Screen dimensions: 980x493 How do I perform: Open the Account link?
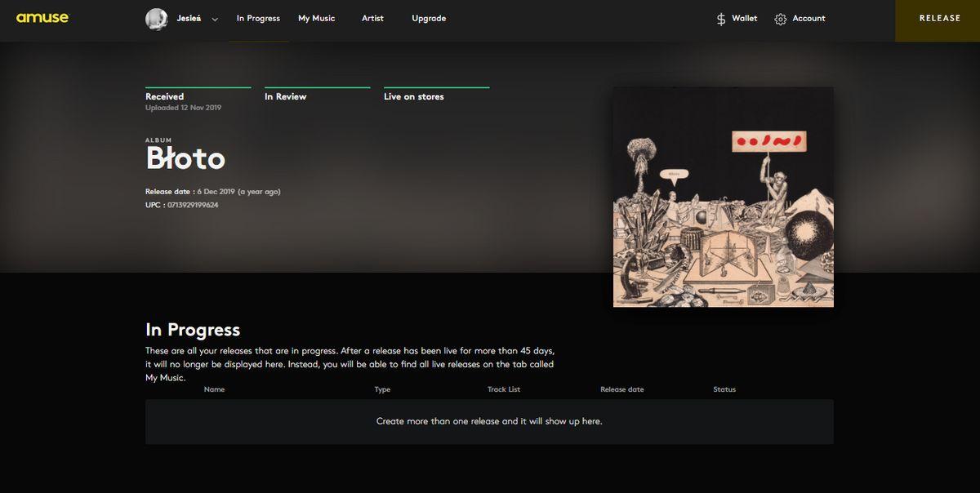point(809,19)
